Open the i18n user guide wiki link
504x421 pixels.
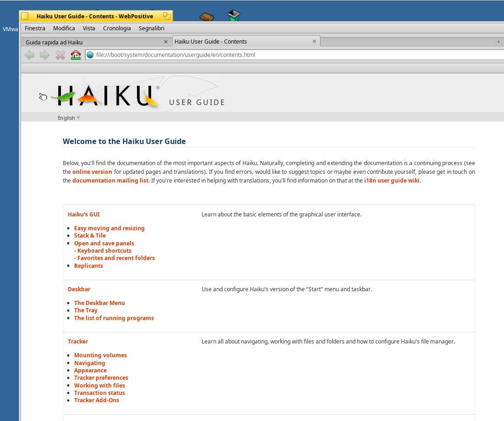click(x=392, y=180)
